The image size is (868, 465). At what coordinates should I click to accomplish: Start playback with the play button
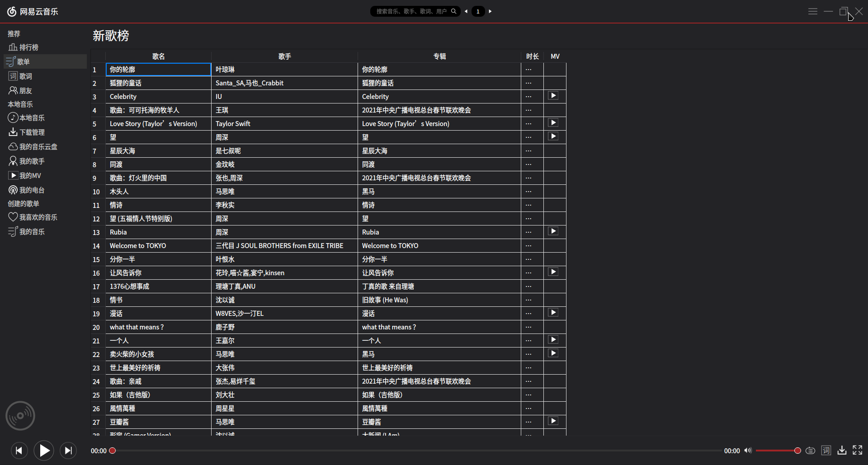(44, 451)
